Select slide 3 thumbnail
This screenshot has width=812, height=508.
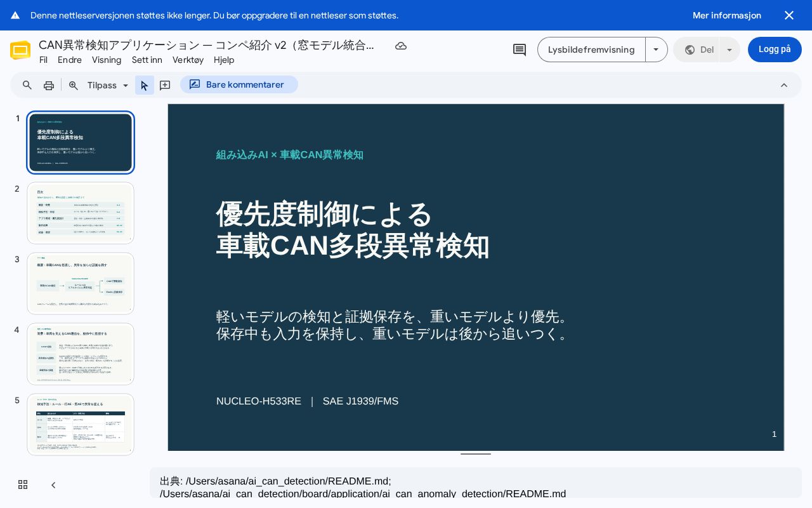coord(81,283)
